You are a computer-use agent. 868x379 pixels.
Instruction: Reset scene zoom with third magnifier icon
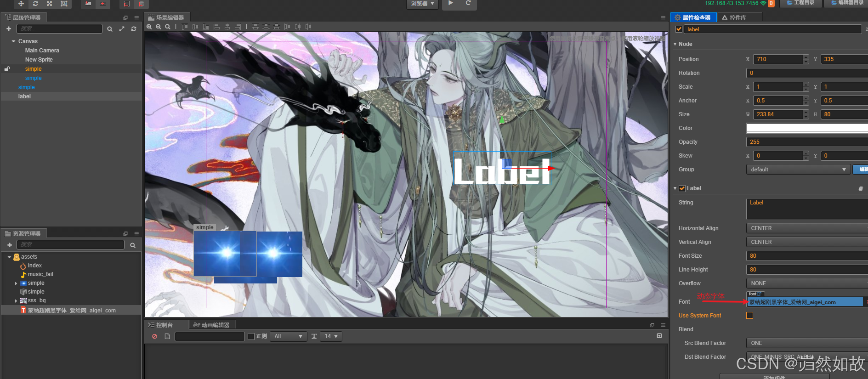click(x=168, y=27)
